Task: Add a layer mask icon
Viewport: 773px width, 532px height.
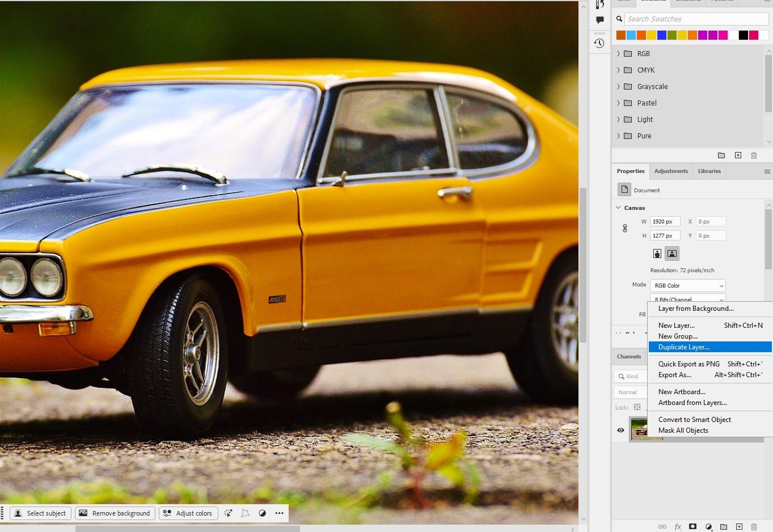Action: click(692, 527)
